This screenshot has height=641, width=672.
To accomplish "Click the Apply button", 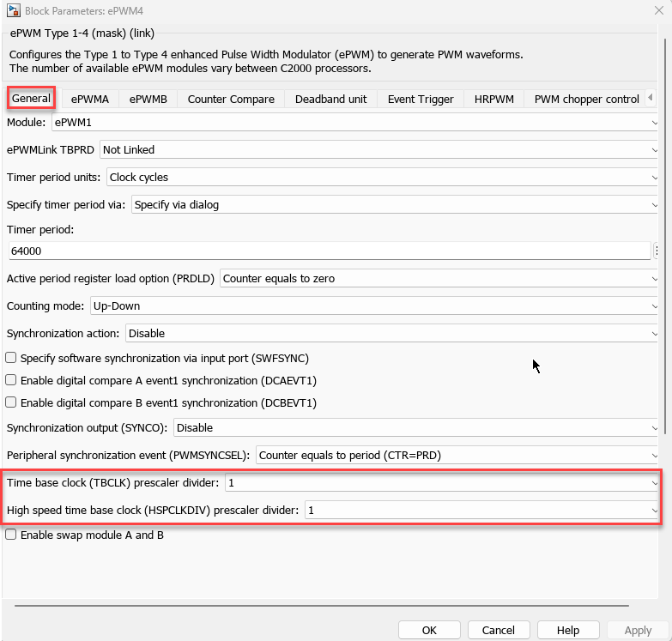I will click(638, 630).
